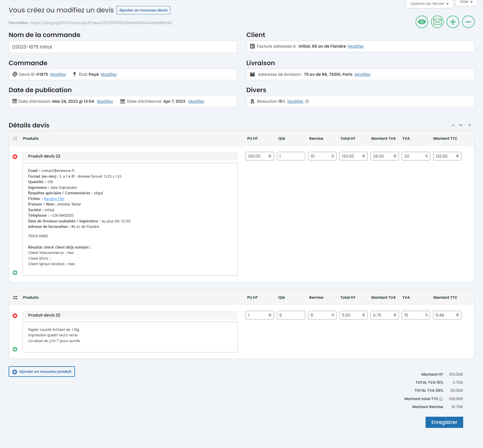483x448 pixels.
Task: Remove second product with red X icon
Action: click(15, 316)
